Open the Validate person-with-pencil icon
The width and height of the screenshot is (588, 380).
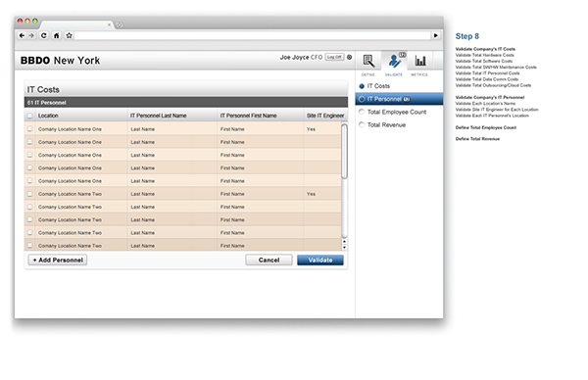394,61
